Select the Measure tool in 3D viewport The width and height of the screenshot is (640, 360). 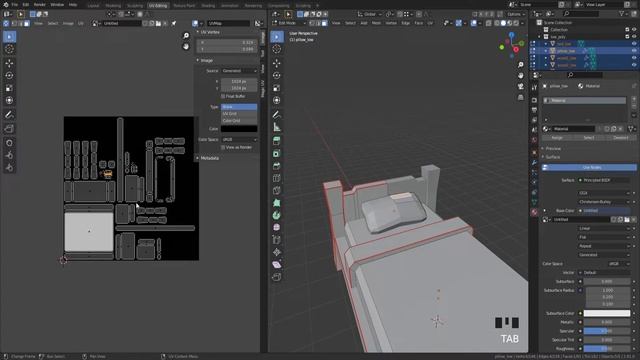click(277, 127)
